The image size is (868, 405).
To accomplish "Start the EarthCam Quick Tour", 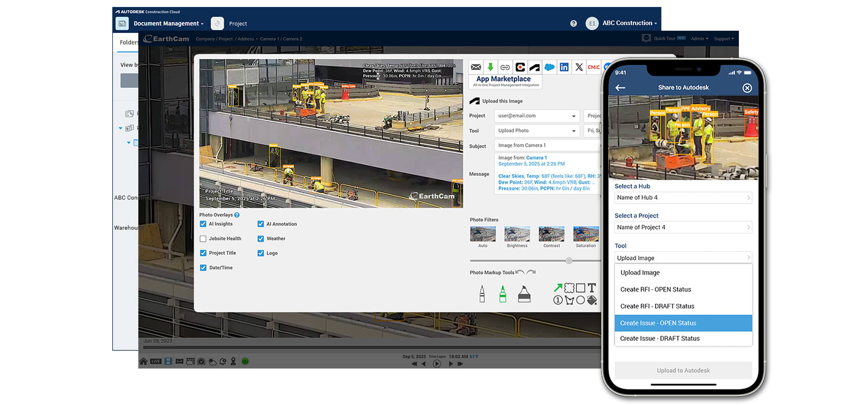I will point(664,38).
